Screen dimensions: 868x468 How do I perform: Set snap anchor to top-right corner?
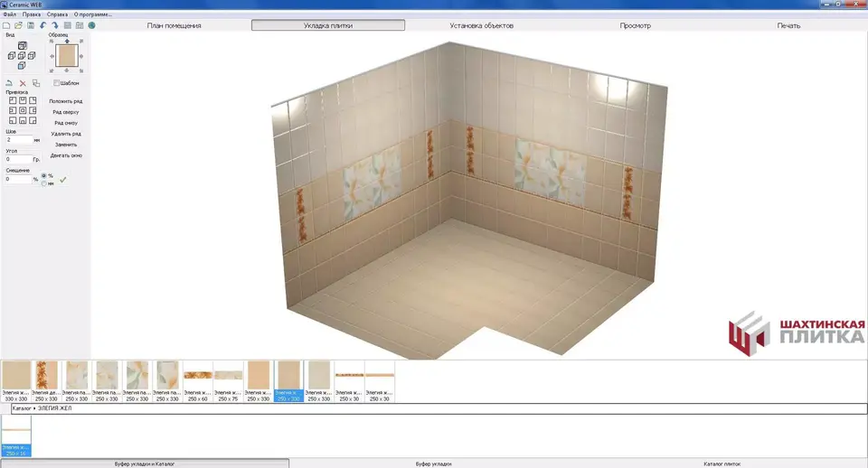point(33,100)
